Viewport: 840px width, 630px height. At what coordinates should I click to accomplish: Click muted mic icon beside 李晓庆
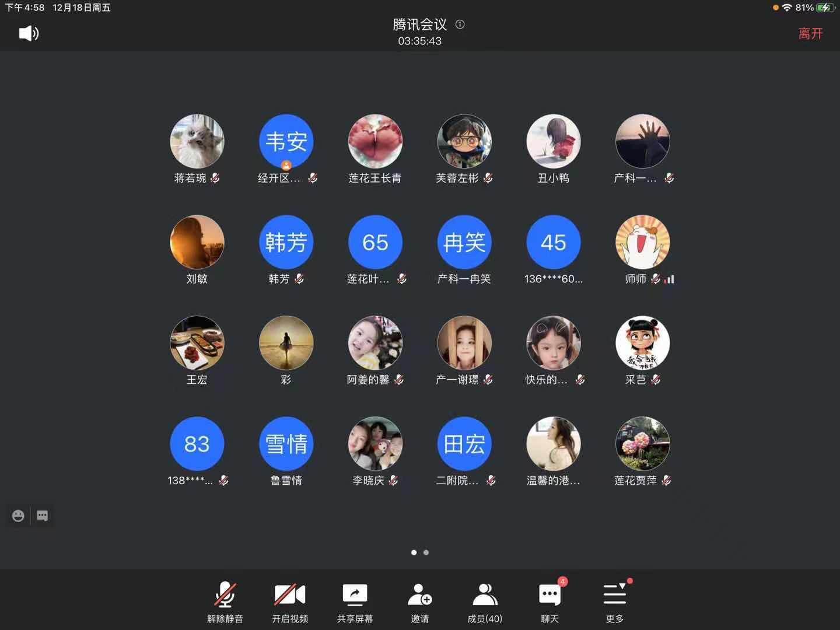click(394, 481)
